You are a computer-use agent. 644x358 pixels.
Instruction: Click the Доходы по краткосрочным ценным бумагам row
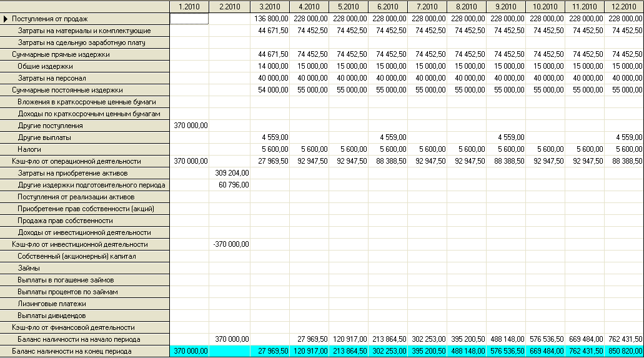coord(84,114)
